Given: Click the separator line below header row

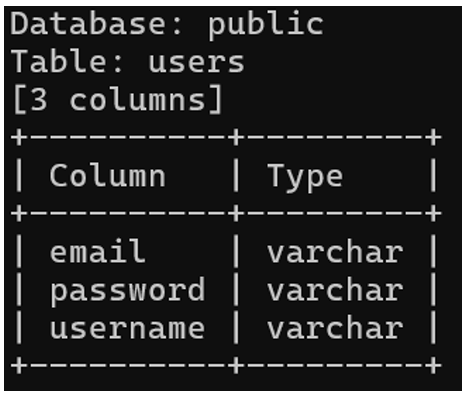Looking at the screenshot, I should (x=226, y=213).
